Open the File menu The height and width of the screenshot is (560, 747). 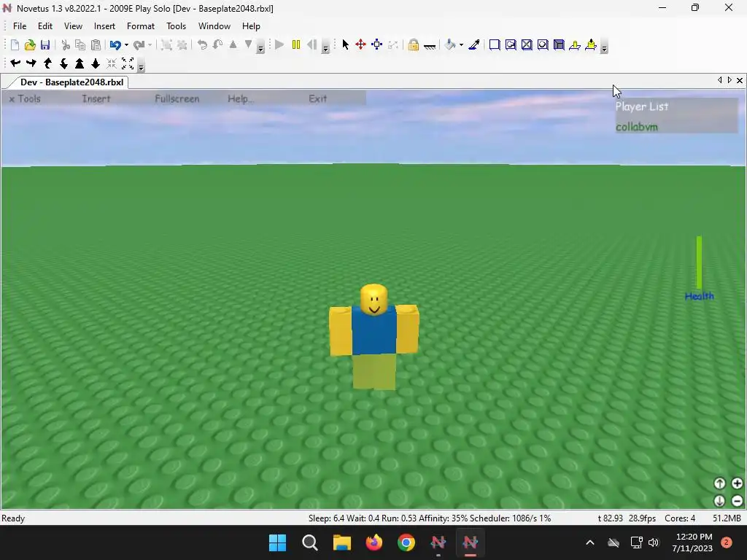20,26
